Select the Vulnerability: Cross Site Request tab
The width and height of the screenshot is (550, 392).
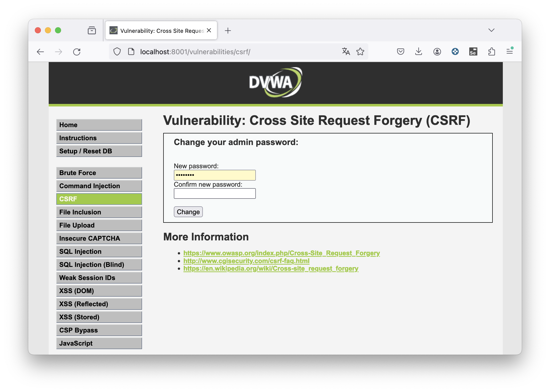coord(161,31)
